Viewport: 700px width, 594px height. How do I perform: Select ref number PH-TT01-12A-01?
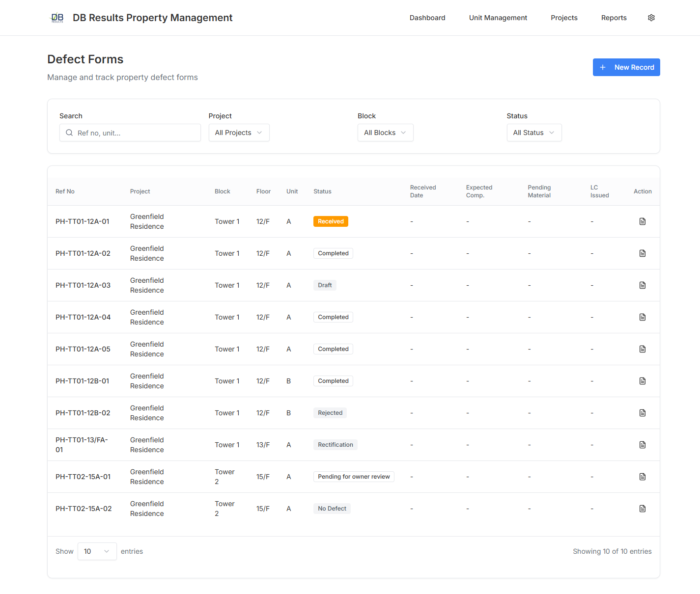click(x=83, y=221)
